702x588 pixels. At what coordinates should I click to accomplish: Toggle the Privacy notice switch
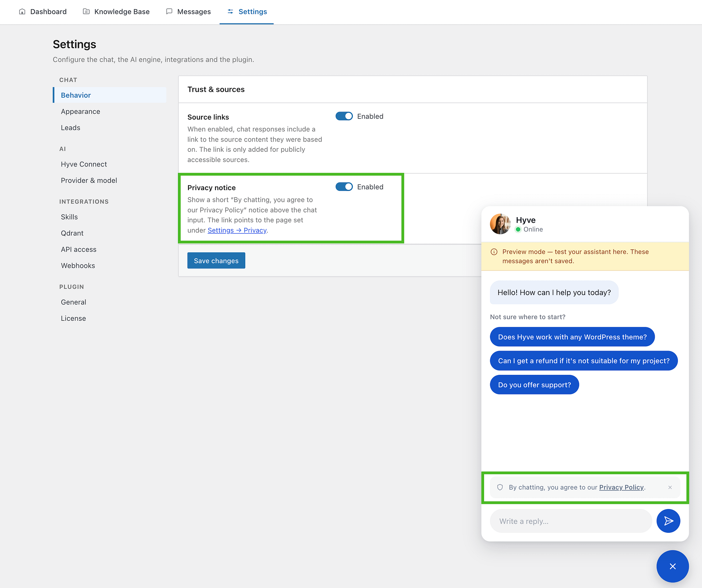[344, 187]
